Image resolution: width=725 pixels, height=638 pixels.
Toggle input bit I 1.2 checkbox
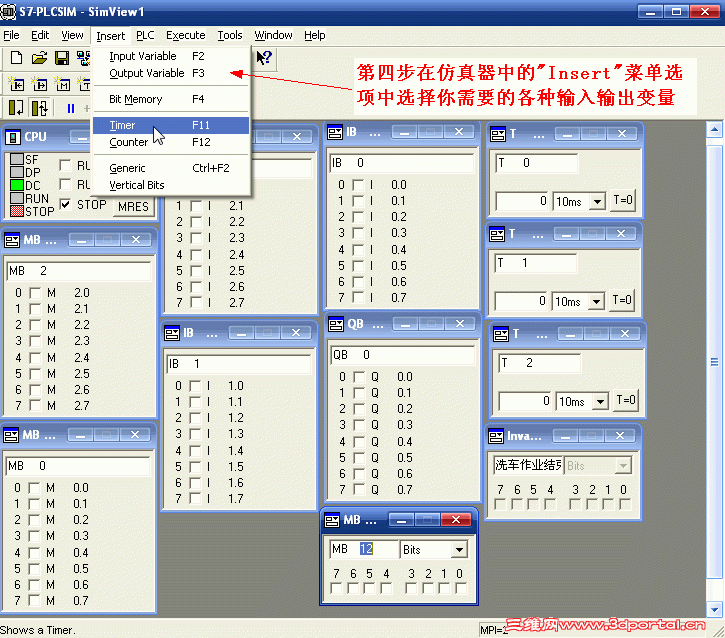point(195,418)
